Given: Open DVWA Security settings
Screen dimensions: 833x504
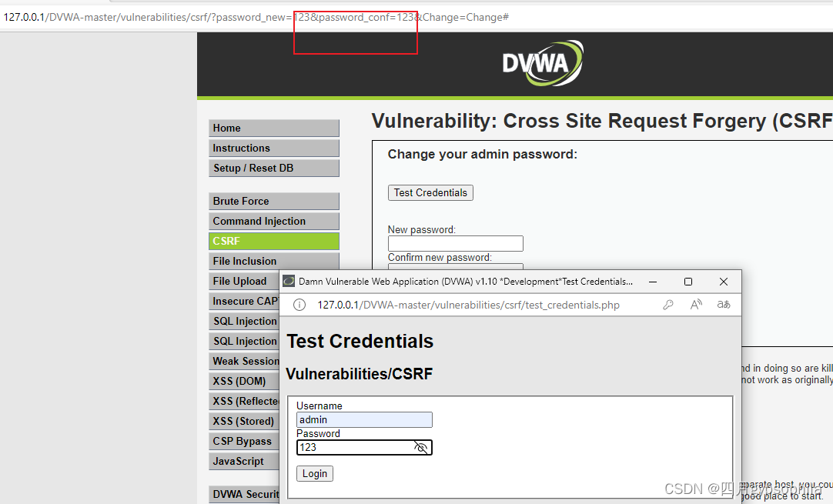Looking at the screenshot, I should [x=244, y=494].
